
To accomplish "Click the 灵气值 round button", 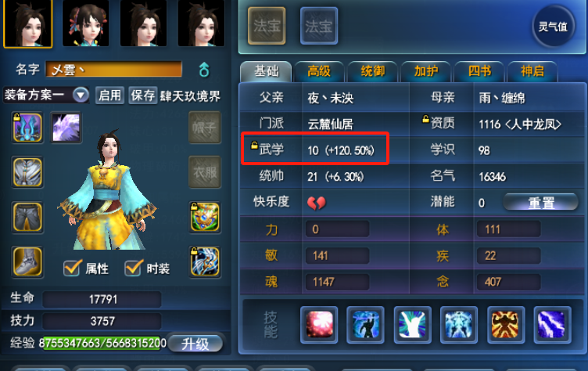I will coord(553,27).
